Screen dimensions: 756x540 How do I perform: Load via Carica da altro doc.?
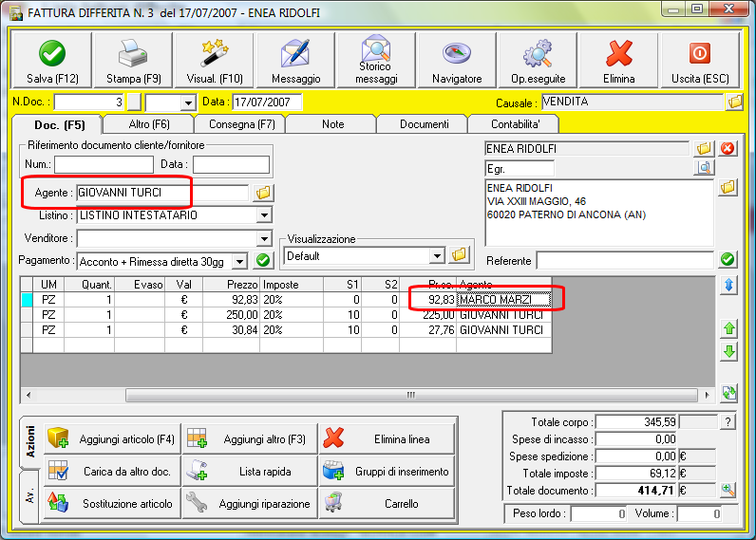pos(112,471)
